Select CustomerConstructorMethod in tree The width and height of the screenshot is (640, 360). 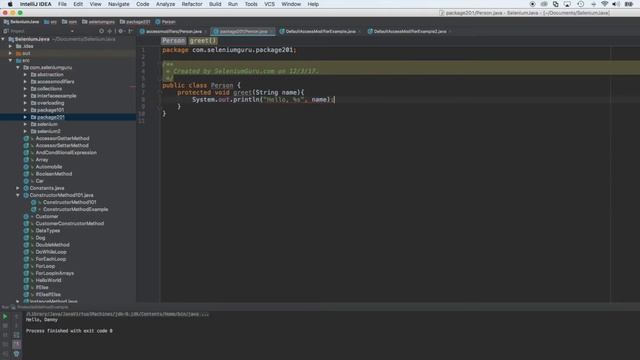[x=69, y=224]
